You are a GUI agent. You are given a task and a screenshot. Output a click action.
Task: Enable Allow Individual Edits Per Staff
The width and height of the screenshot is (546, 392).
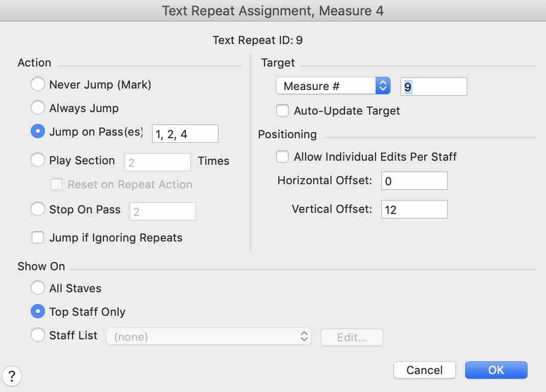[282, 157]
